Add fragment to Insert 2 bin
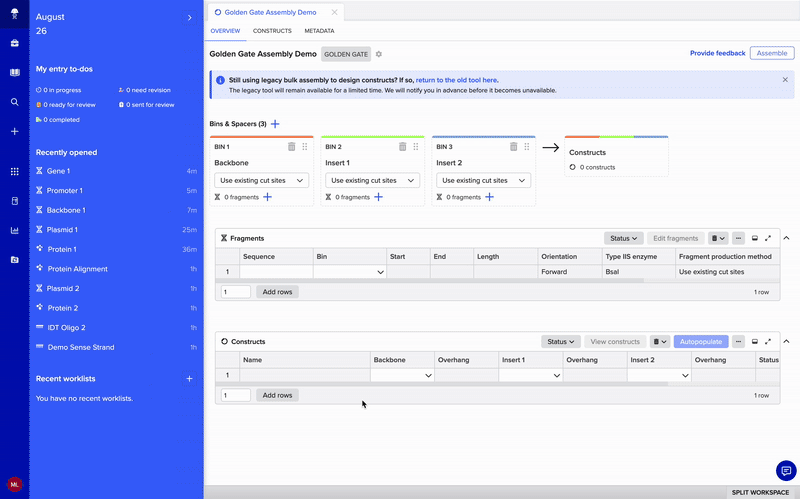800x499 pixels. point(489,197)
